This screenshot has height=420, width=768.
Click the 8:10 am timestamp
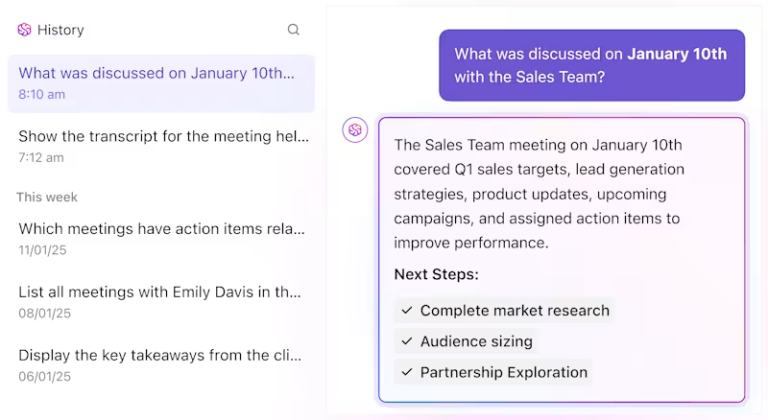point(42,94)
